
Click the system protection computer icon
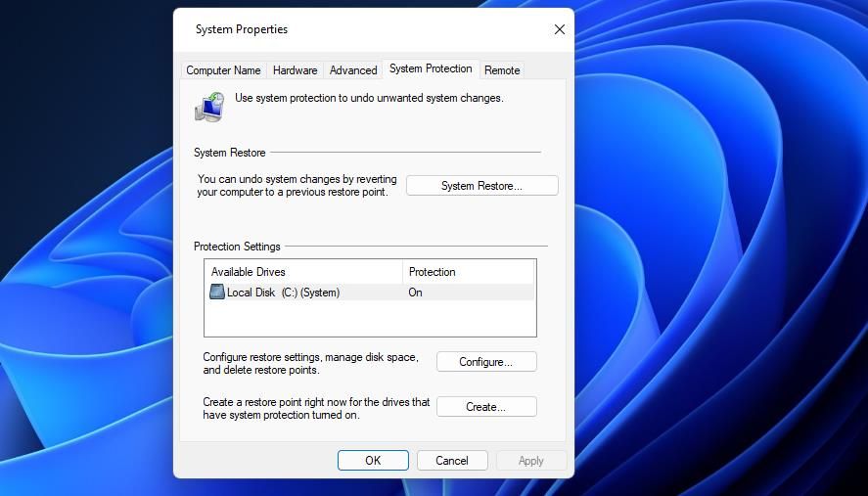point(209,107)
